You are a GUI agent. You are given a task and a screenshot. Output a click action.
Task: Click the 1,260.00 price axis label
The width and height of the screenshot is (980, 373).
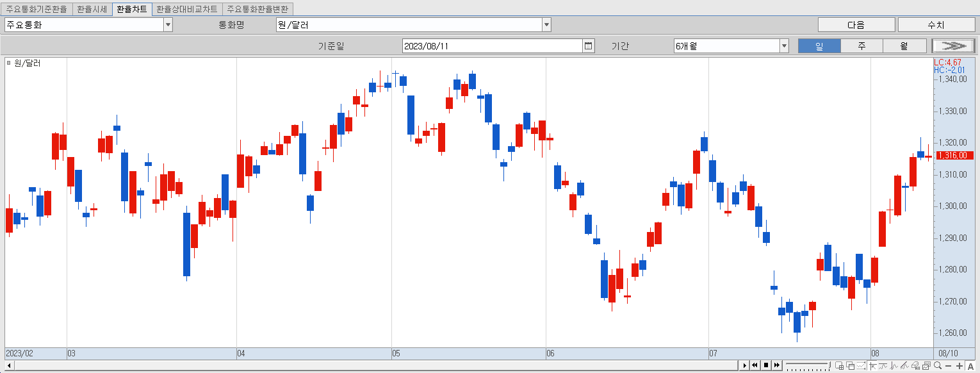(952, 333)
